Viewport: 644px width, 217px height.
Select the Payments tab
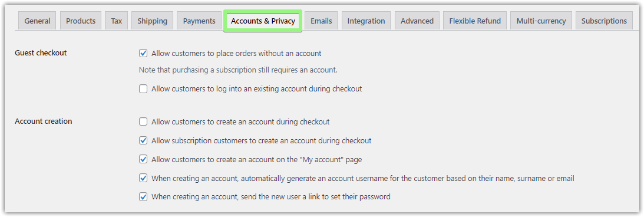pyautogui.click(x=199, y=21)
